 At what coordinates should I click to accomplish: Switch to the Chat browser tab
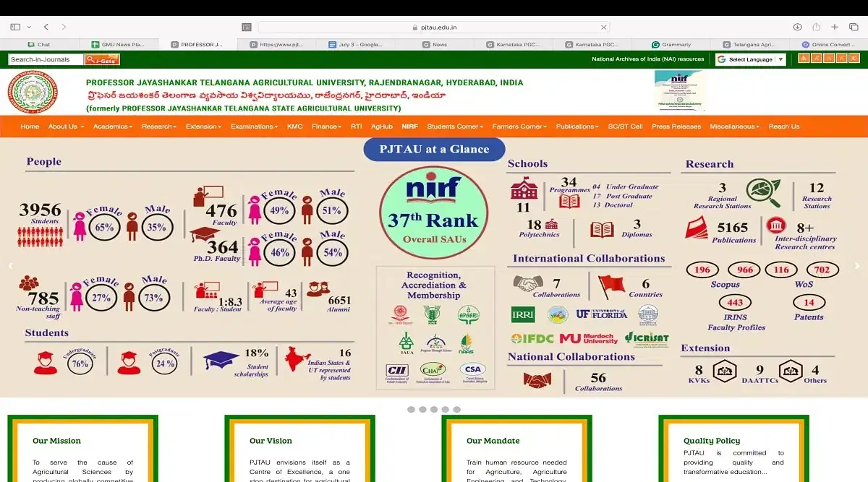[40, 44]
